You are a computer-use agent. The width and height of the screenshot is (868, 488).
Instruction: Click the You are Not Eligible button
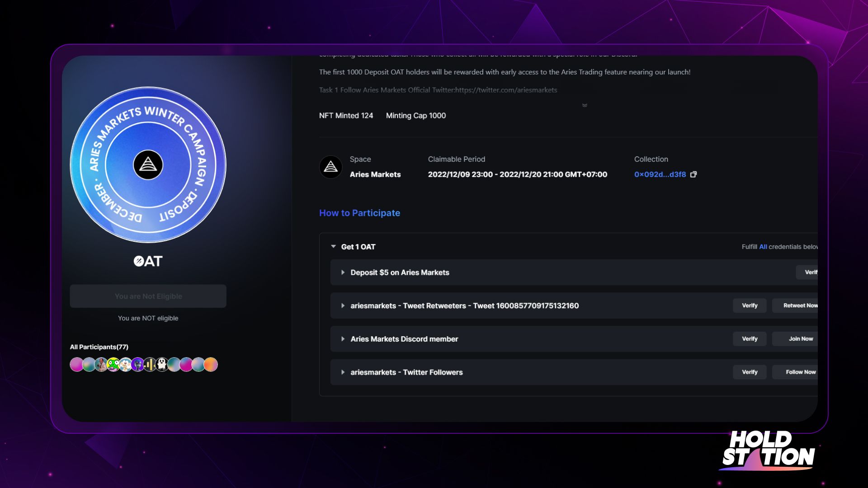click(x=148, y=296)
